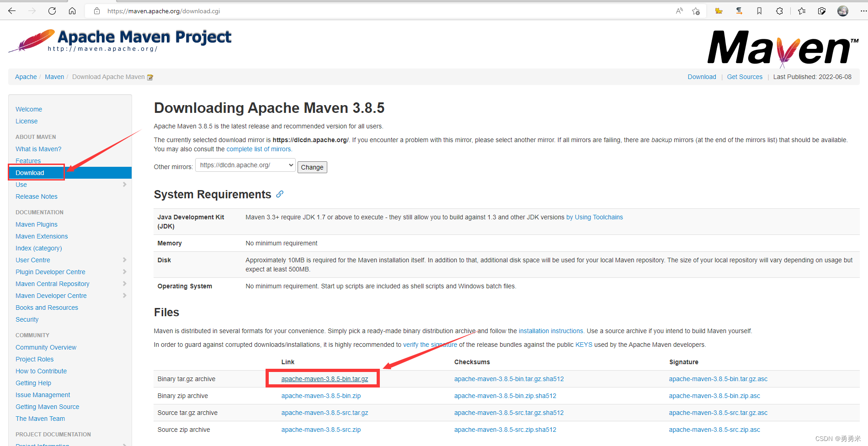Image resolution: width=868 pixels, height=446 pixels.
Task: Open The Maven Team page
Action: coord(40,419)
